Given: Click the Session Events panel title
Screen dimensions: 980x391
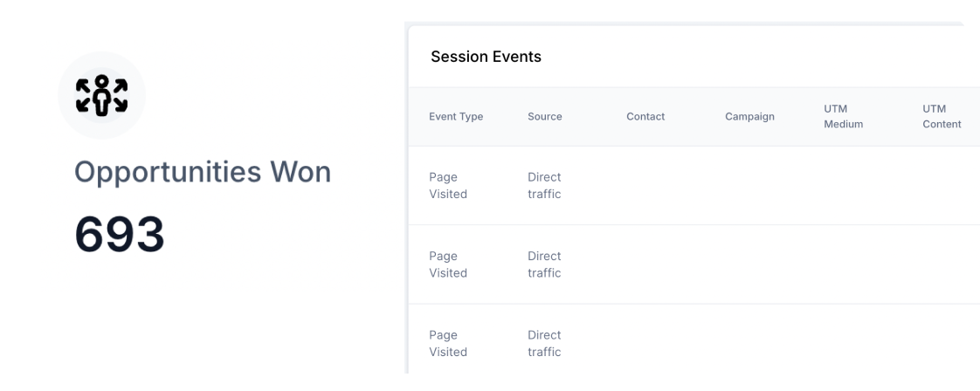Looking at the screenshot, I should click(x=486, y=57).
